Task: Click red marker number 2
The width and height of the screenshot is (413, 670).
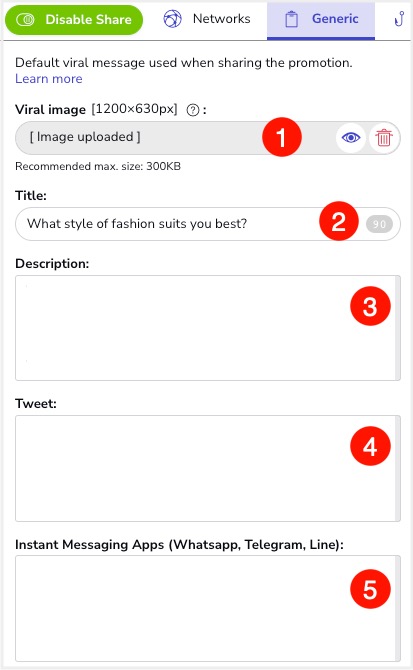Action: [339, 221]
